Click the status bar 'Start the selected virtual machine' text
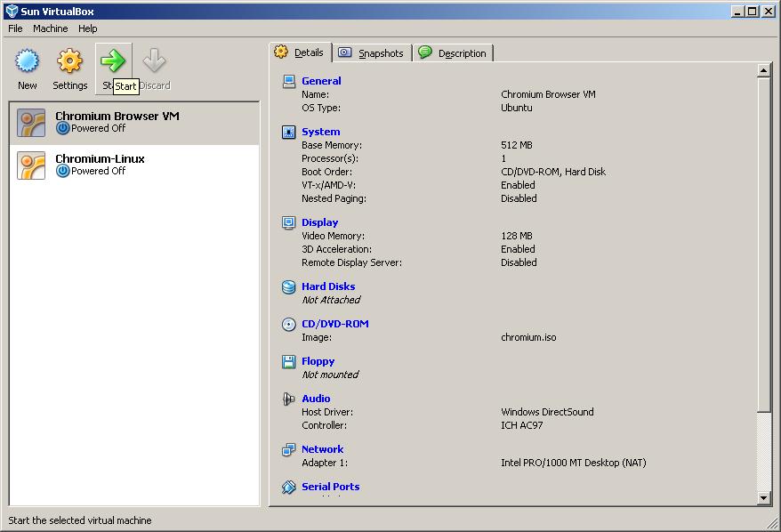Viewport: 781px width, 532px height. [80, 520]
